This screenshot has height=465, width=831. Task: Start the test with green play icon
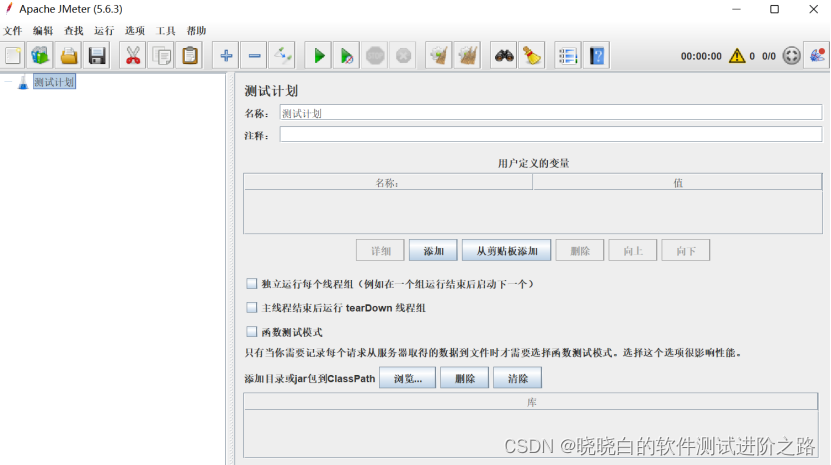coord(319,56)
